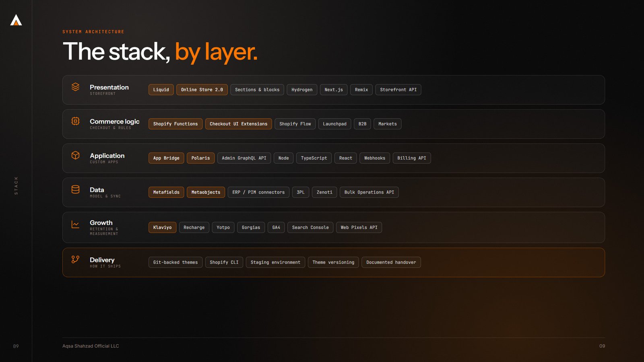Click the 'The stack, by layer.' heading

[x=160, y=52]
